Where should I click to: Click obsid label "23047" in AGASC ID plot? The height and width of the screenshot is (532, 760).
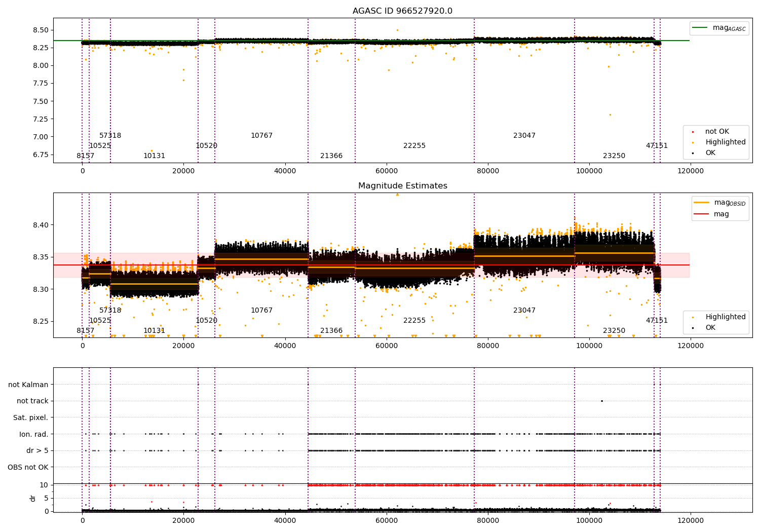coord(524,135)
